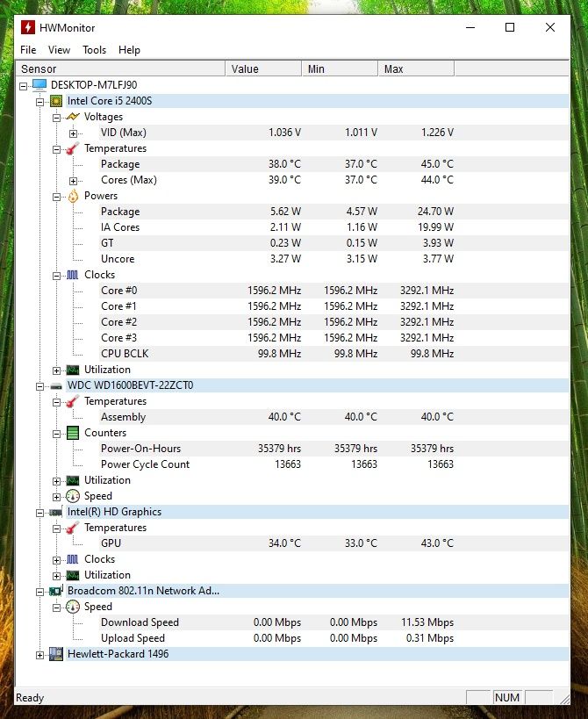588x719 pixels.
Task: Click the GPU Utilization graph icon
Action: (73, 575)
